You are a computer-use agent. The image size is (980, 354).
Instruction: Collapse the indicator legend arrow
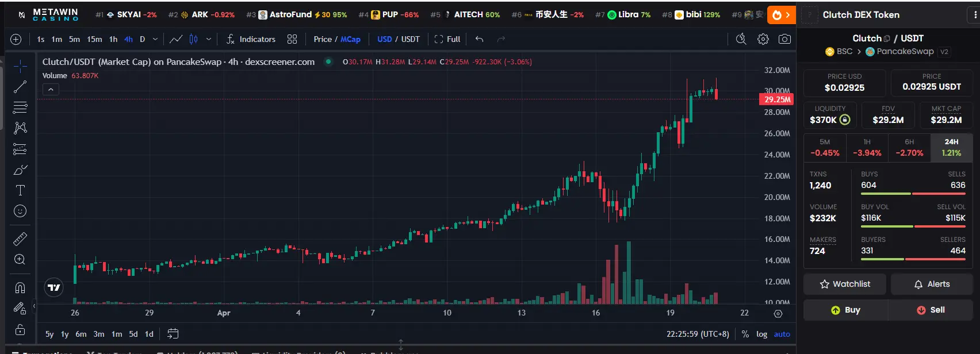(51, 90)
